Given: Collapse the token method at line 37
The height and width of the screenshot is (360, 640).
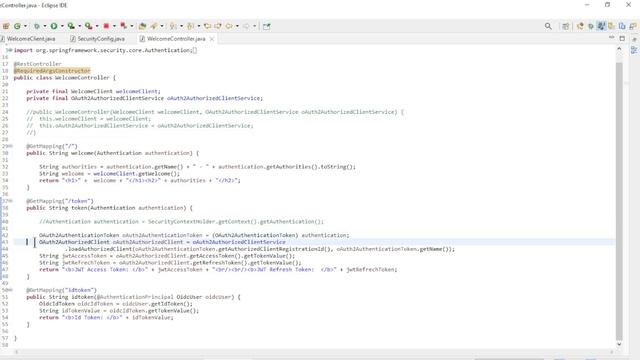Looking at the screenshot, I should [10, 201].
